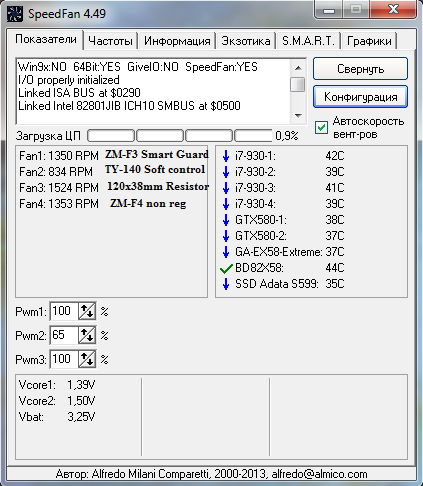Click the Pwm2 spinner arrows
423x486 pixels.
tap(87, 335)
